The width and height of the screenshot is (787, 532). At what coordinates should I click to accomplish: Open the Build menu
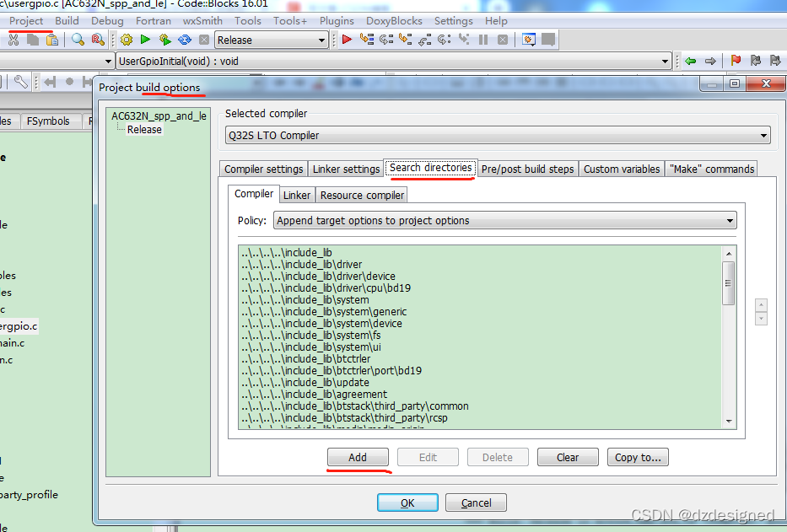[x=67, y=20]
